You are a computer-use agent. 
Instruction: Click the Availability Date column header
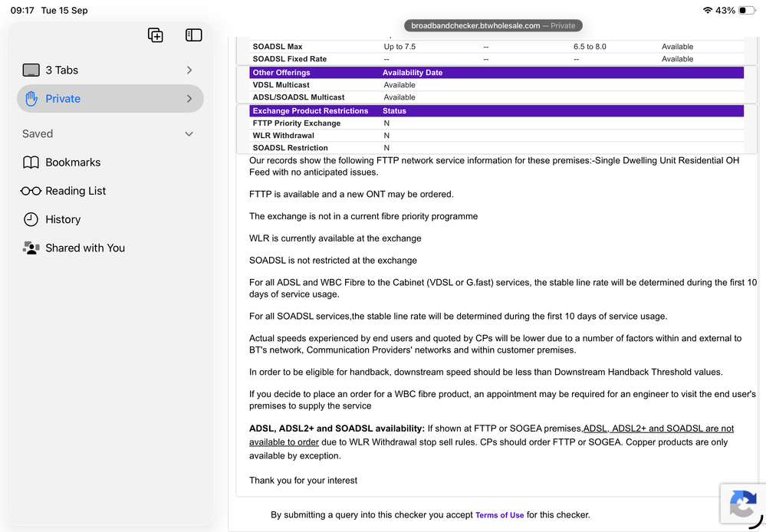[x=413, y=72]
